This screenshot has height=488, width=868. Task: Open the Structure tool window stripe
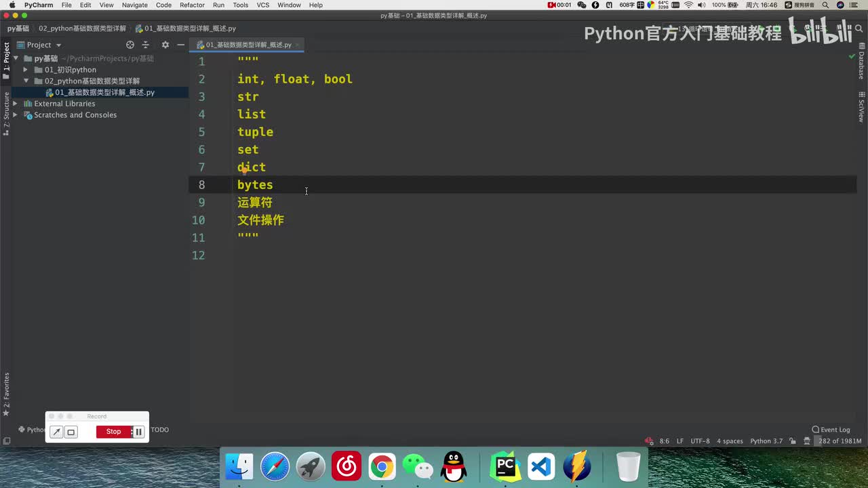pyautogui.click(x=6, y=114)
